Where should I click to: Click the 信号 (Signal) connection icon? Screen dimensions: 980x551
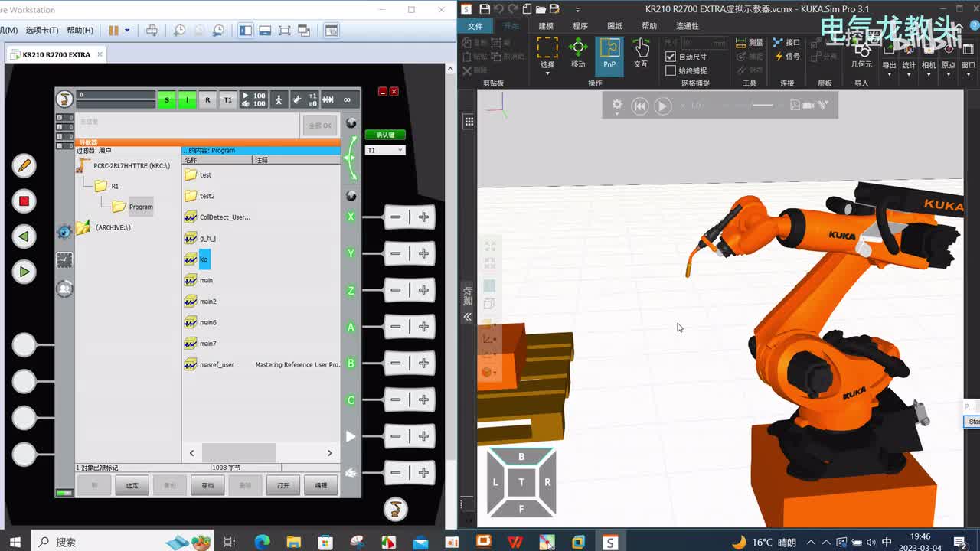pyautogui.click(x=786, y=56)
